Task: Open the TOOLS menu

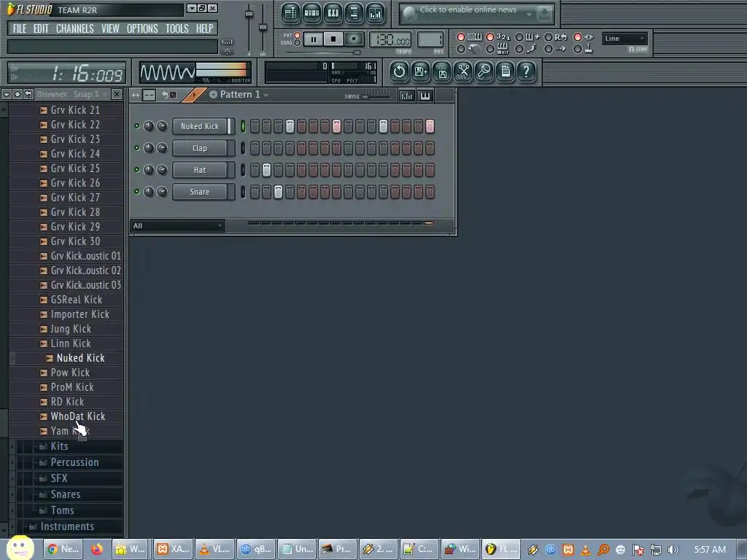Action: (x=177, y=28)
